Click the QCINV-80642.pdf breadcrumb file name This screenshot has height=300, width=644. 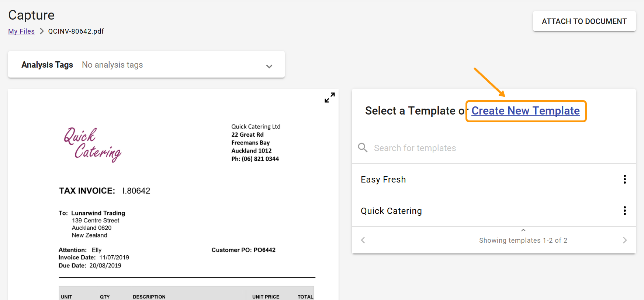pos(76,31)
